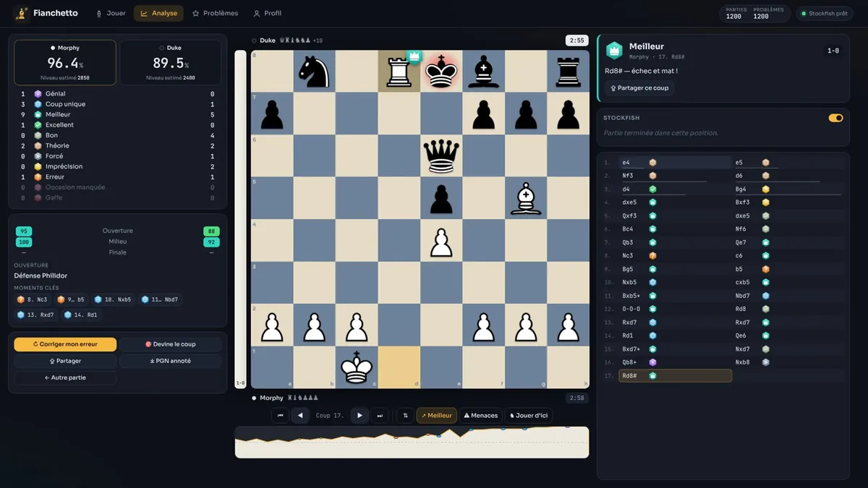Open key moment 10. Nxb5
The height and width of the screenshot is (488, 868).
(114, 299)
